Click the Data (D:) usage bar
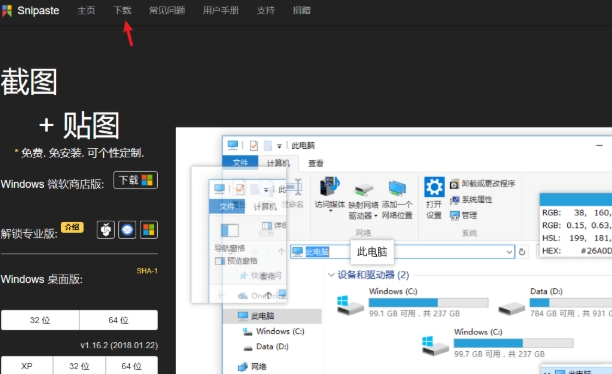This screenshot has height=374, width=612. 571,303
